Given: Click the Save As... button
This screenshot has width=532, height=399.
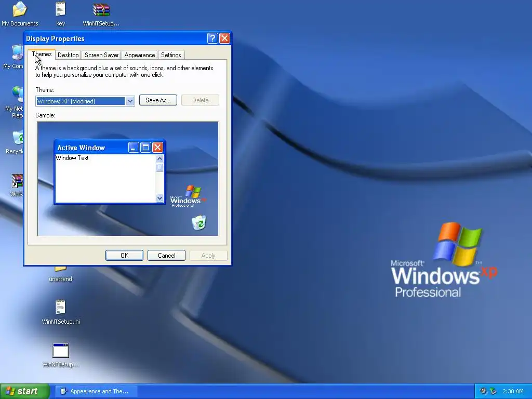Looking at the screenshot, I should [158, 100].
